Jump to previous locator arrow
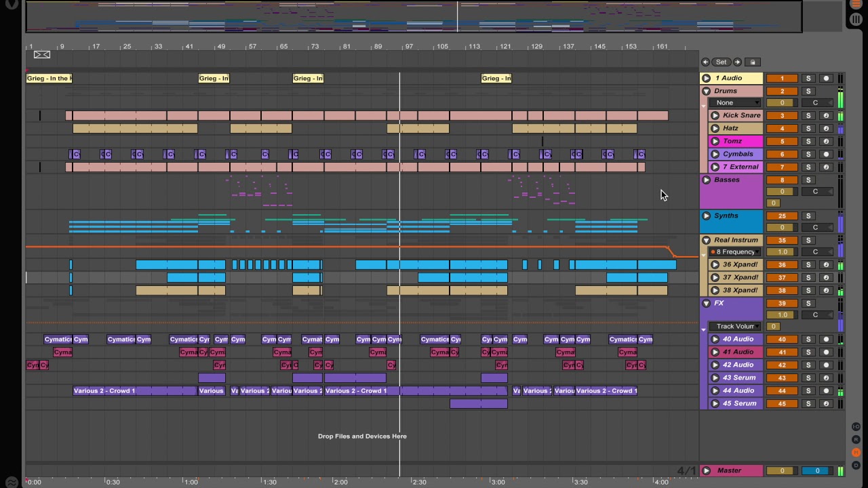 tap(705, 62)
